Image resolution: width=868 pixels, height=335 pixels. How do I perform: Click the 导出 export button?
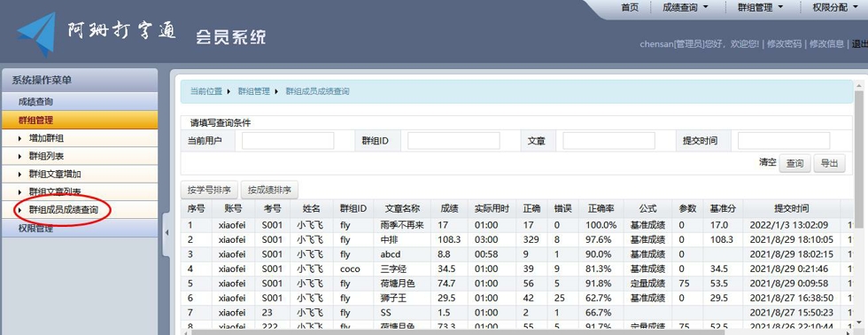[x=829, y=163]
